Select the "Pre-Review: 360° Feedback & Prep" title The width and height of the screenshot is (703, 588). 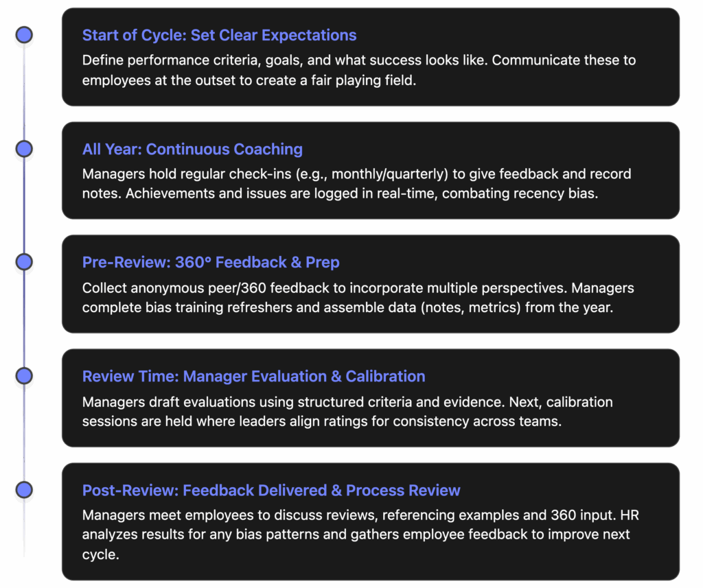click(211, 262)
